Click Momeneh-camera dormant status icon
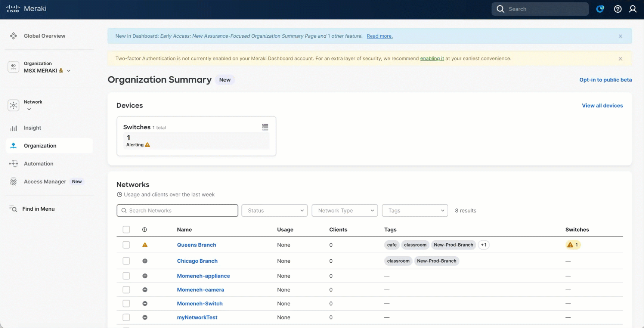This screenshot has width=644, height=328. pyautogui.click(x=145, y=290)
